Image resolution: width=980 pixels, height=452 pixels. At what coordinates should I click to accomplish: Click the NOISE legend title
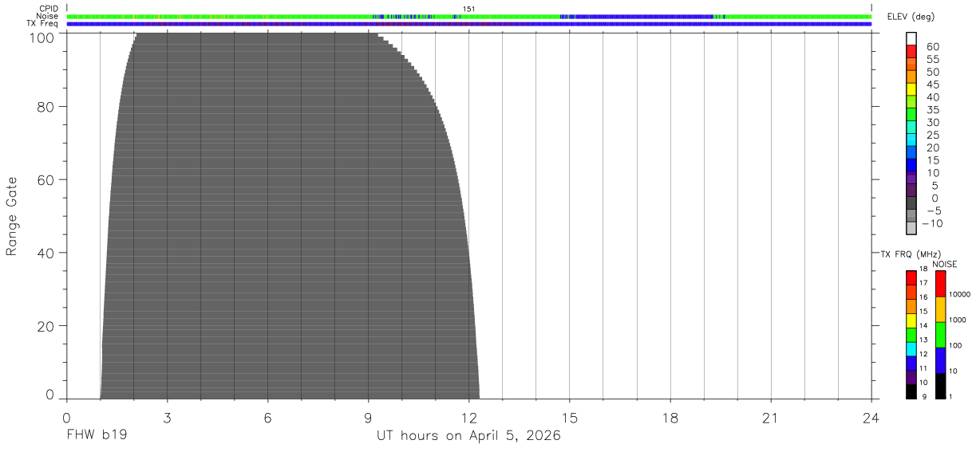point(945,264)
